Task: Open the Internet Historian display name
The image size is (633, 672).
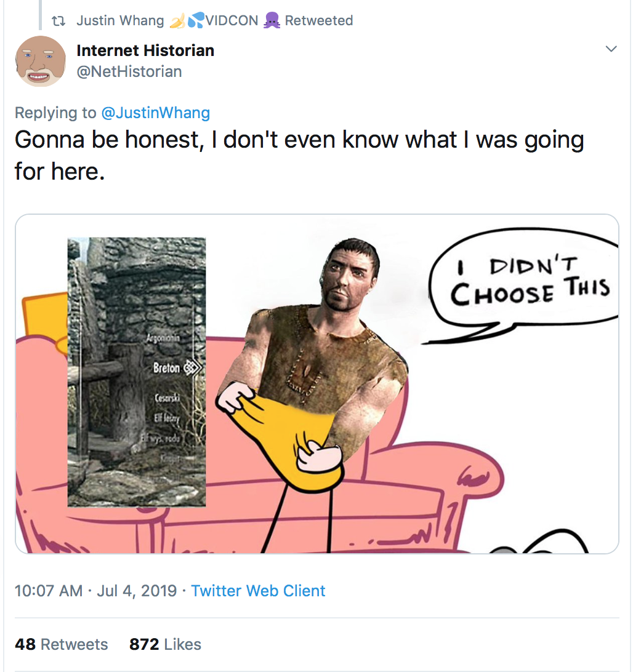Action: click(145, 50)
